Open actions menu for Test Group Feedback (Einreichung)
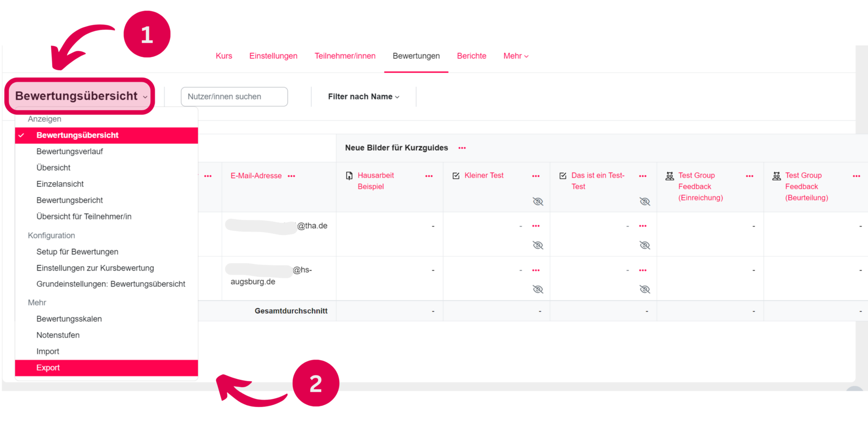 (750, 176)
